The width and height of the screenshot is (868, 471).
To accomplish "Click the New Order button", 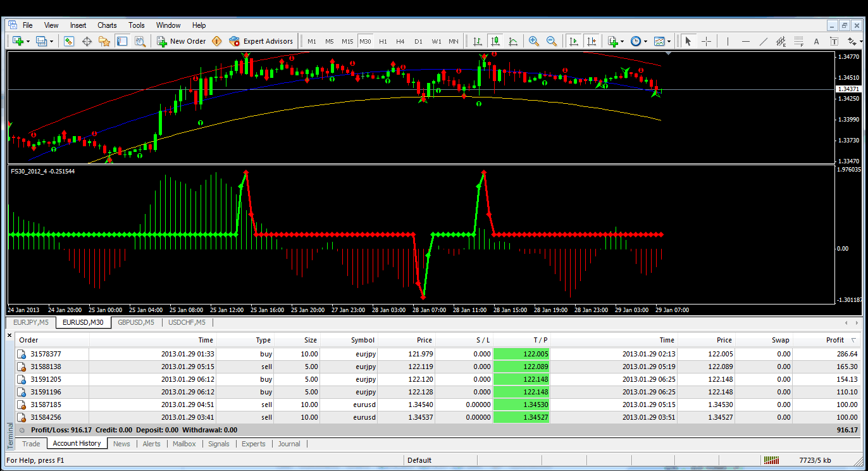I will [x=181, y=41].
